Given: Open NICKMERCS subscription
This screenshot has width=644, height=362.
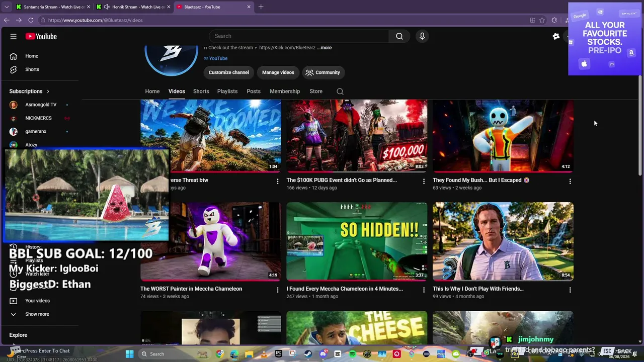Looking at the screenshot, I should pos(39,118).
